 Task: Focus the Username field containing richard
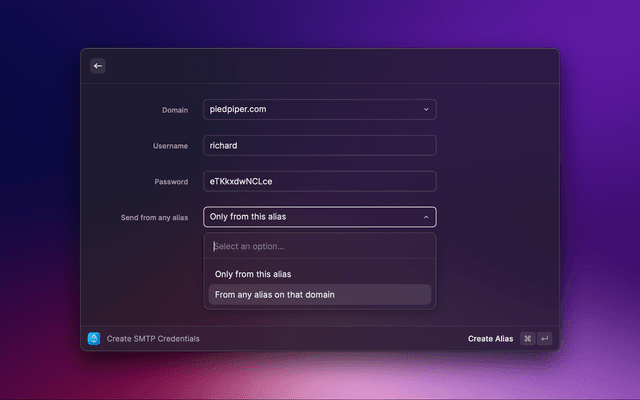pos(319,146)
